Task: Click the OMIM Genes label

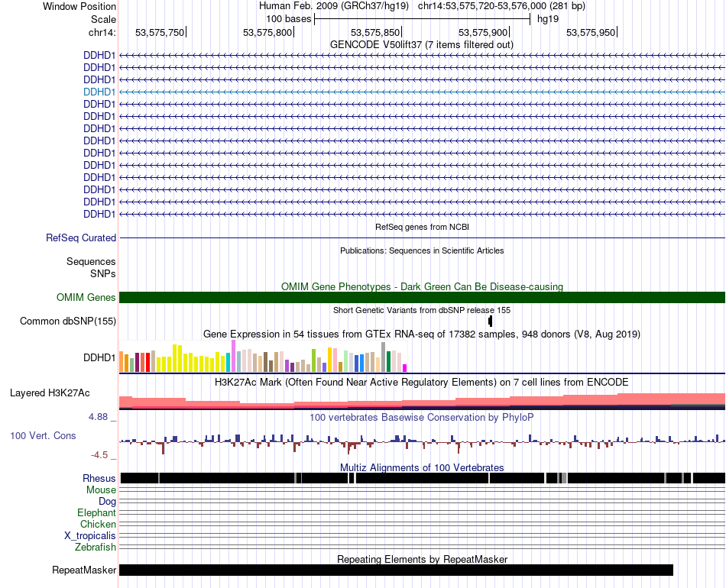Action: pos(86,298)
